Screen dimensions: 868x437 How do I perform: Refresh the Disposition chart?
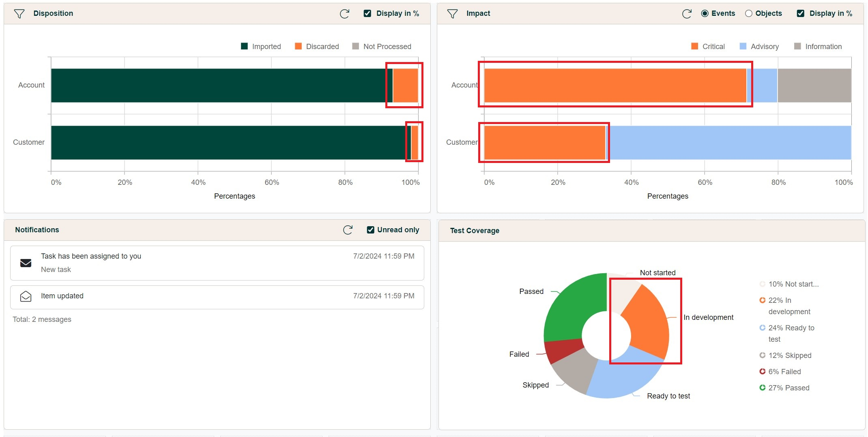click(x=344, y=14)
